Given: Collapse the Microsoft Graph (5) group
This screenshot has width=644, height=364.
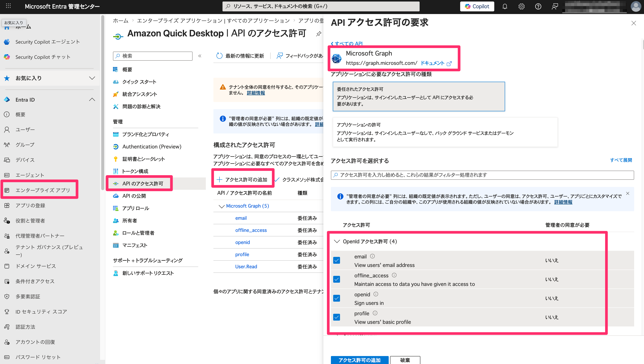Looking at the screenshot, I should tap(222, 206).
